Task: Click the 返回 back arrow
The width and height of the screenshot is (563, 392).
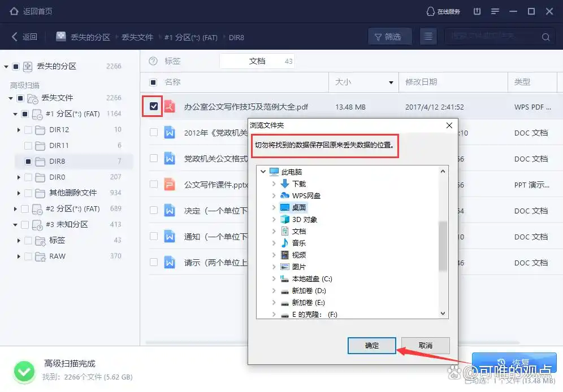Action: pos(14,37)
